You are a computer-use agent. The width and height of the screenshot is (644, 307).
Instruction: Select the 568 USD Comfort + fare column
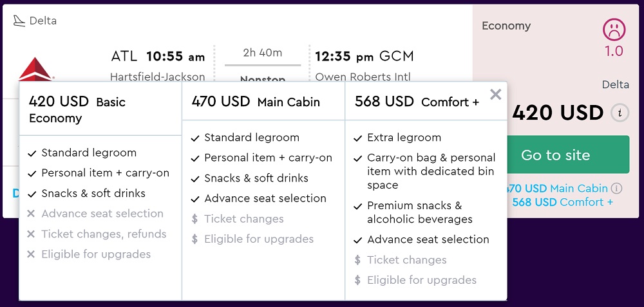tap(417, 102)
